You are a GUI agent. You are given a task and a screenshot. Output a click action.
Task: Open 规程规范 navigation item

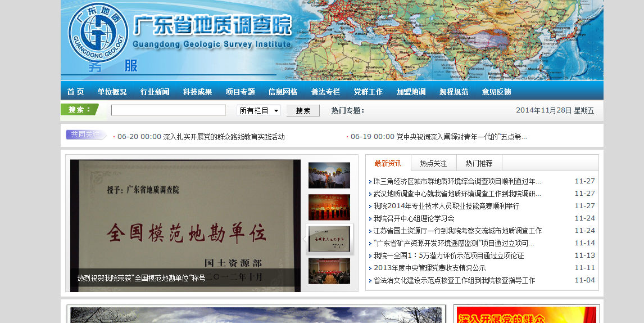pyautogui.click(x=454, y=92)
